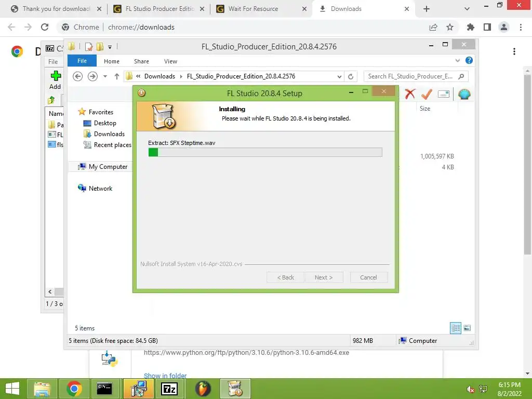The width and height of the screenshot is (532, 399).
Task: Switch to FL Studio Producer Edition tab
Action: (159, 9)
